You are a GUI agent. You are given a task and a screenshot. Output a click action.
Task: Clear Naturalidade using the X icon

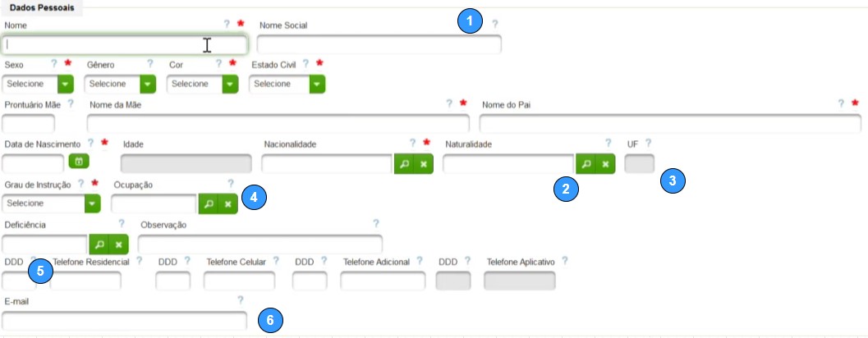(605, 164)
